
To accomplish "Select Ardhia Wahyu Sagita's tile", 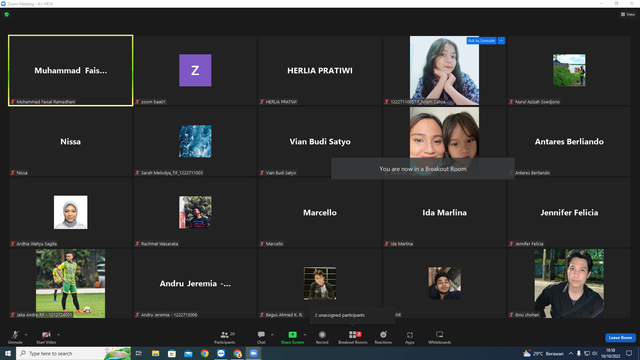I will pyautogui.click(x=71, y=212).
